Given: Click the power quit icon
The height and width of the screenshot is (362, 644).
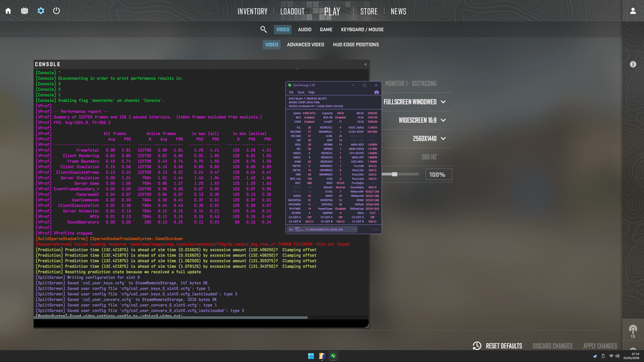Looking at the screenshot, I should (56, 11).
